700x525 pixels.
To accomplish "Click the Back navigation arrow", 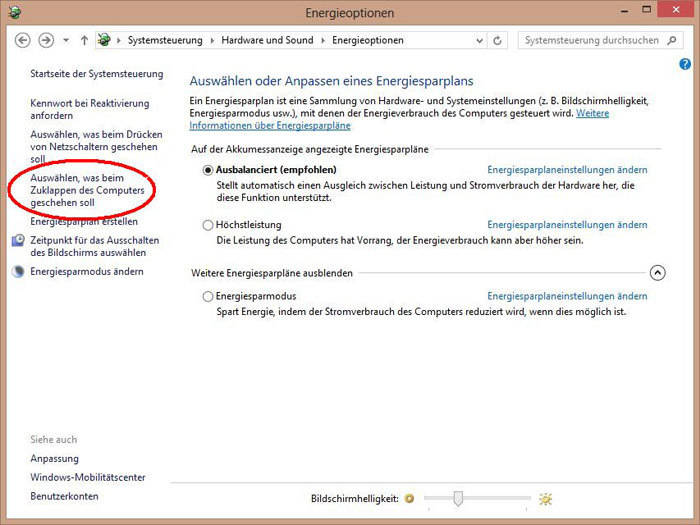I will click(x=22, y=40).
